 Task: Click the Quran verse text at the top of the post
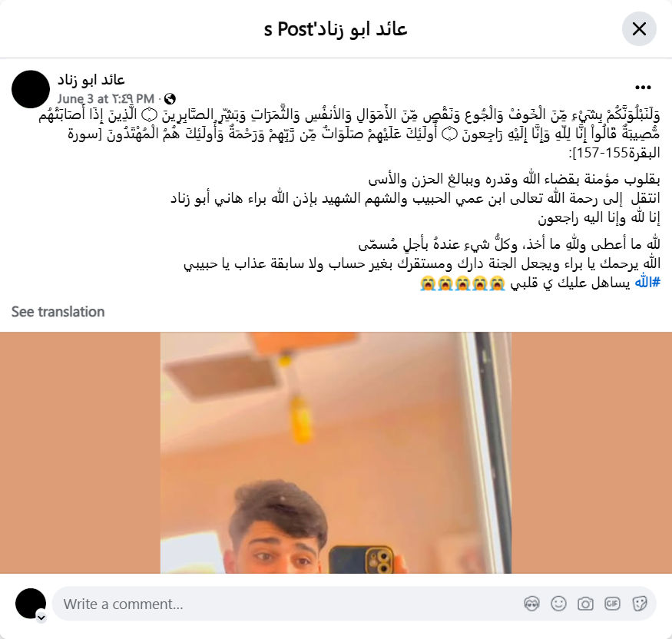click(x=349, y=134)
